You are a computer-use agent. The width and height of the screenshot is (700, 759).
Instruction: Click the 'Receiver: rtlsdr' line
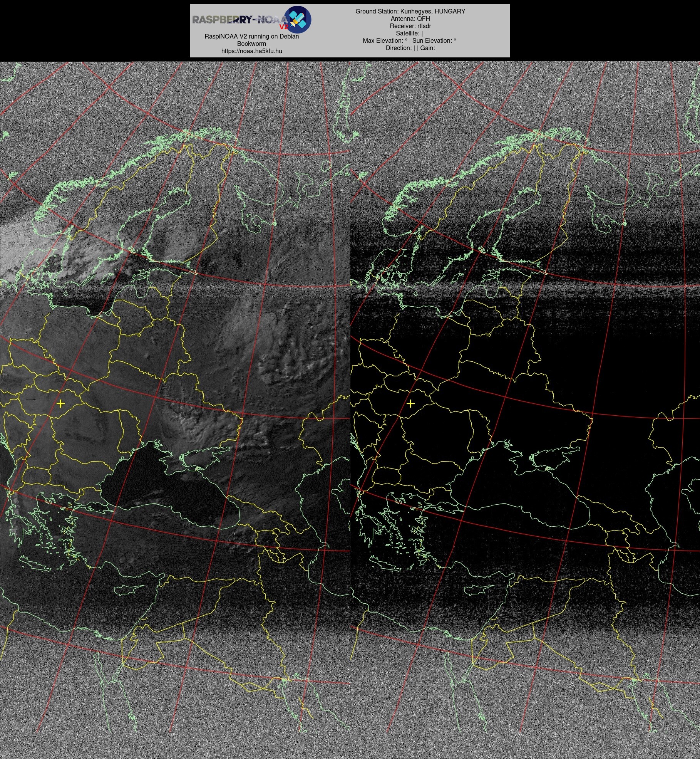pyautogui.click(x=410, y=26)
